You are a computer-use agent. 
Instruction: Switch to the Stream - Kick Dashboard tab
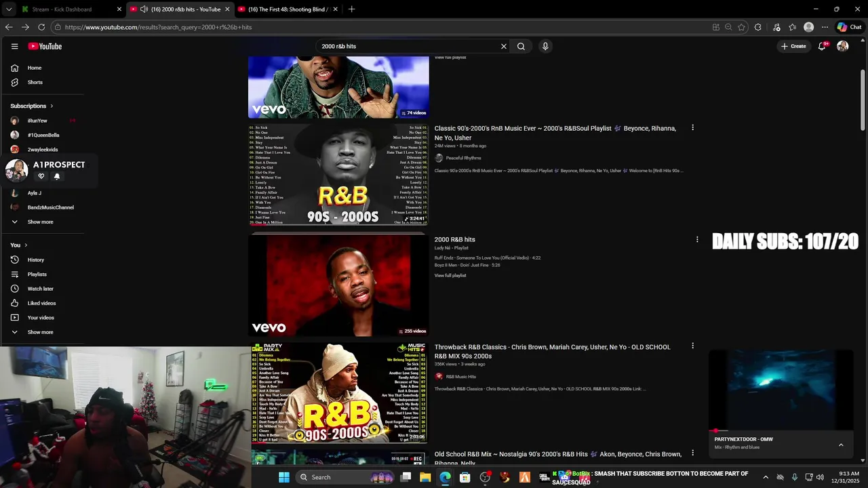[71, 9]
